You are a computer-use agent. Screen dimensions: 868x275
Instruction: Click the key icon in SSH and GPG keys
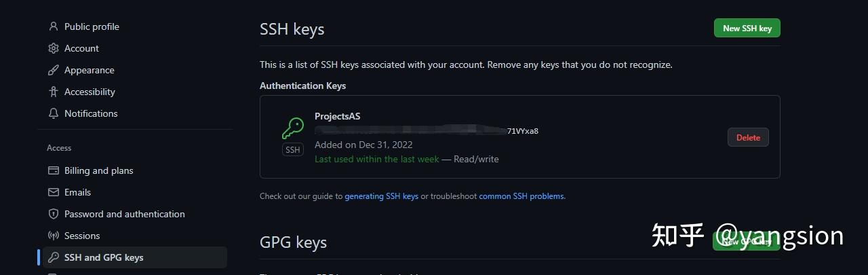pyautogui.click(x=53, y=257)
